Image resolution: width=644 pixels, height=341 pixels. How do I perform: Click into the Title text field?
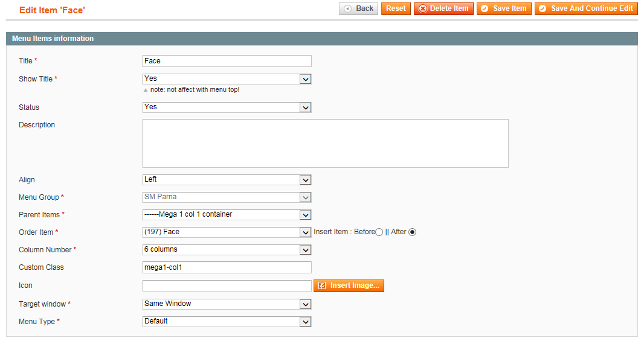[x=227, y=61]
